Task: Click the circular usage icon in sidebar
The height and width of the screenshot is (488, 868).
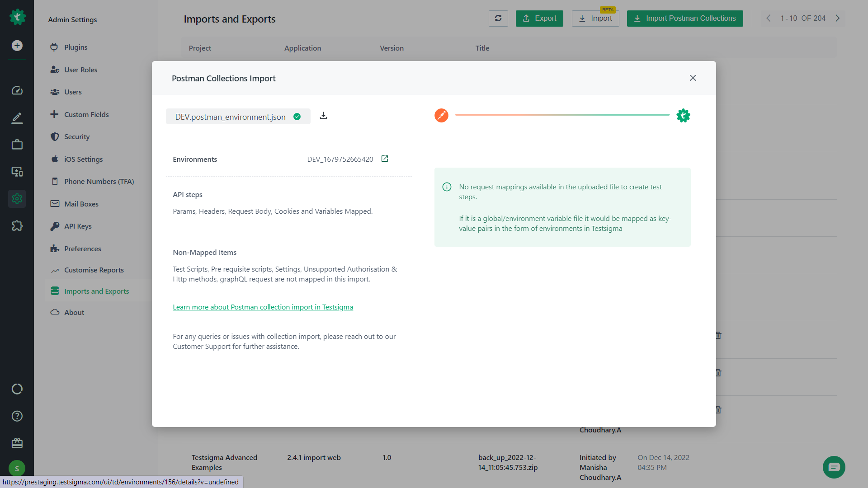Action: point(17,389)
